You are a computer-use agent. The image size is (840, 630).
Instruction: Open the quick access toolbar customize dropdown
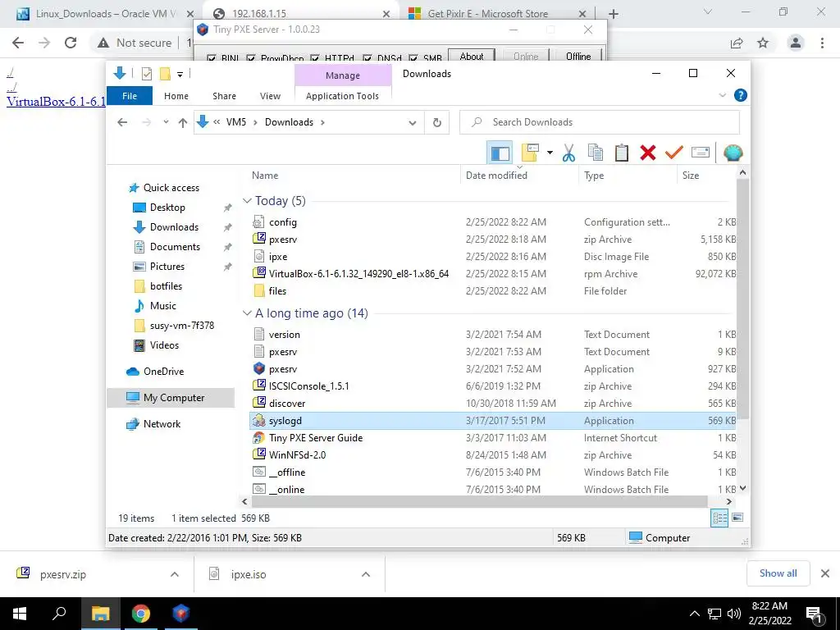(180, 75)
